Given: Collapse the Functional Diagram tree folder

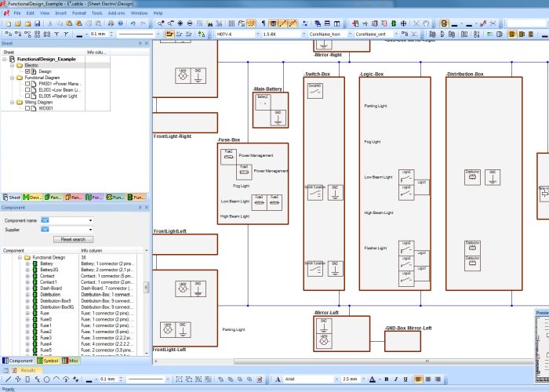Looking at the screenshot, I should (13, 78).
